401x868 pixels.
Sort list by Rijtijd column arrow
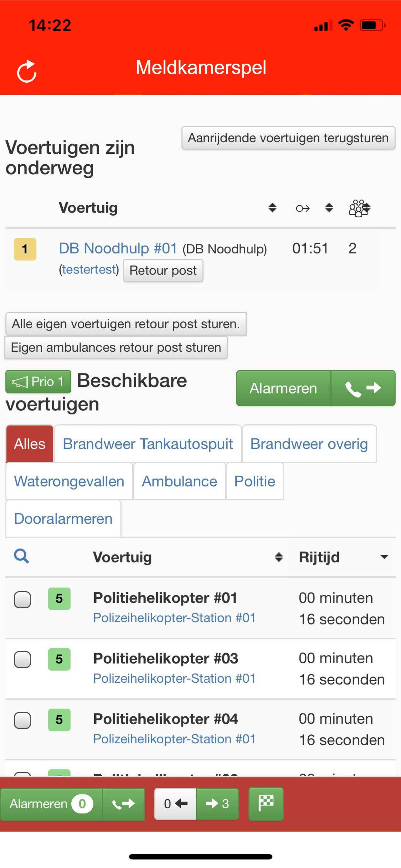[384, 557]
